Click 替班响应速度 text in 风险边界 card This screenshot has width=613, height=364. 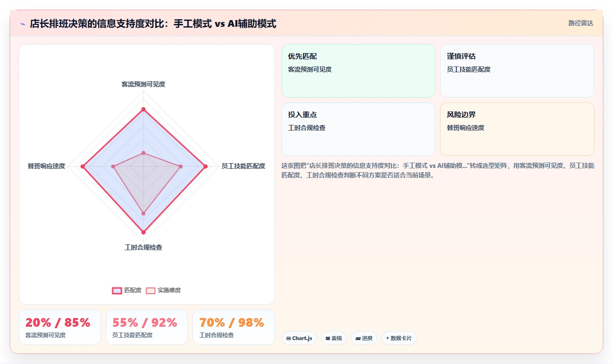[465, 128]
